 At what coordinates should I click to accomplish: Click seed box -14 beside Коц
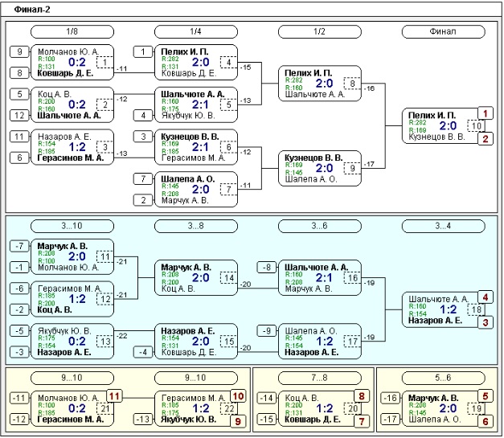[267, 398]
